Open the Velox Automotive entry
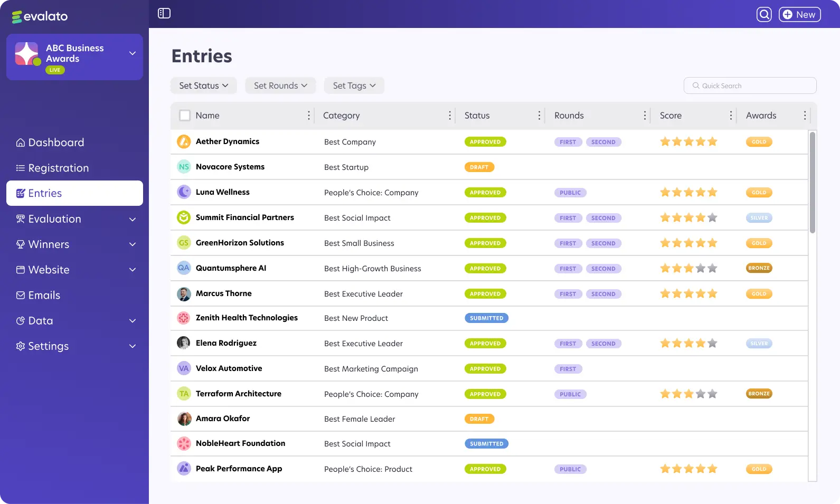Image resolution: width=840 pixels, height=504 pixels. (x=229, y=368)
